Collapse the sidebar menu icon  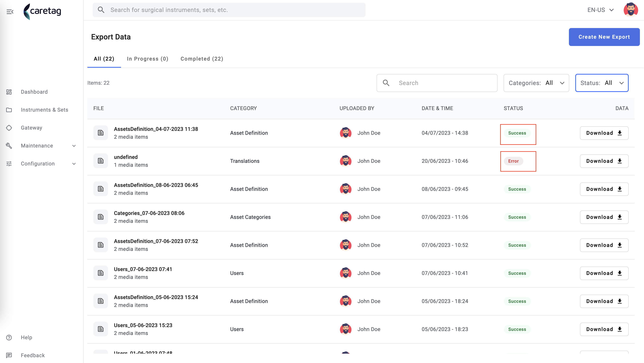coord(10,12)
